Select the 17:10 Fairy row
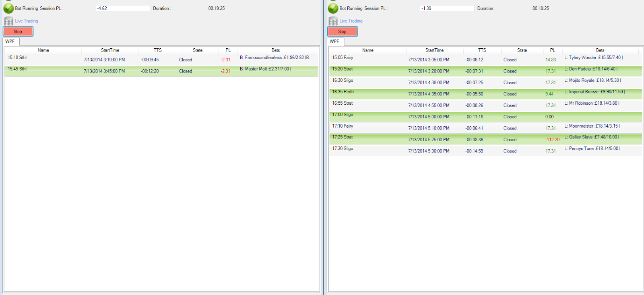Viewport: 644px width, 295px height. click(486, 128)
